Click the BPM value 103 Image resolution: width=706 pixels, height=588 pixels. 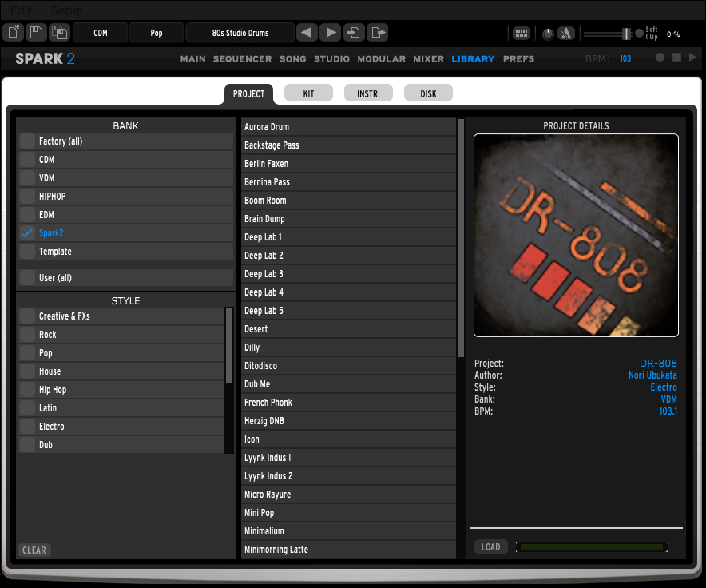[x=625, y=58]
